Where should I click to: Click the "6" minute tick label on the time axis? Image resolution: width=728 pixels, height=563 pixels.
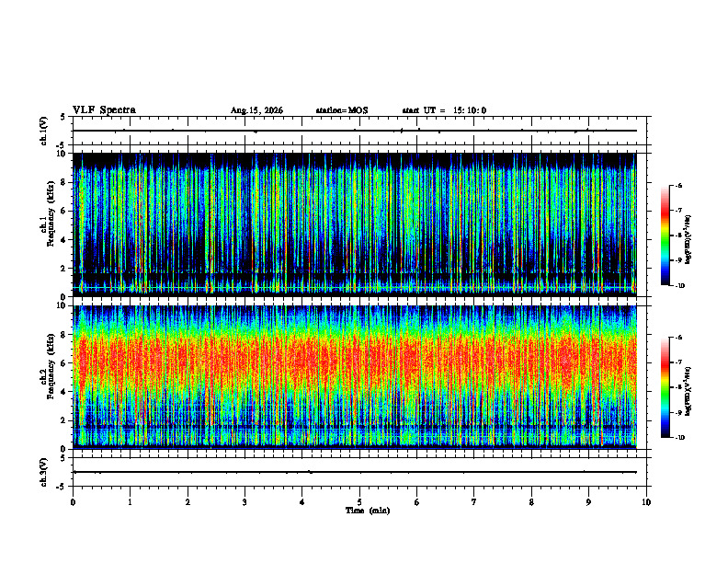(416, 502)
